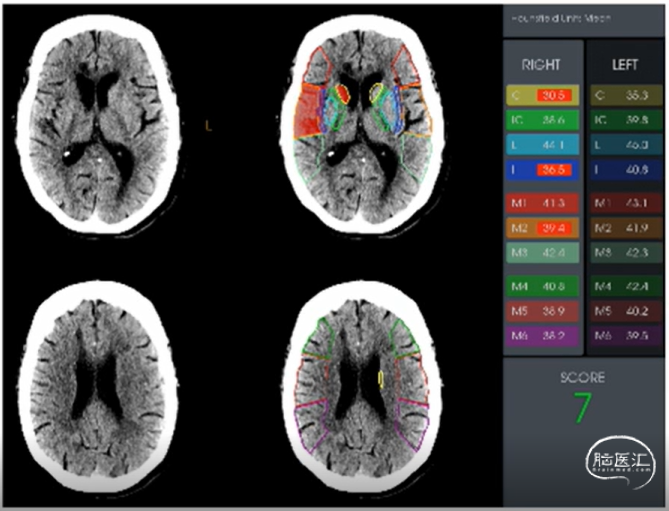The height and width of the screenshot is (511, 669).
Task: Click the green ASPECTS score value 7
Action: click(x=582, y=407)
